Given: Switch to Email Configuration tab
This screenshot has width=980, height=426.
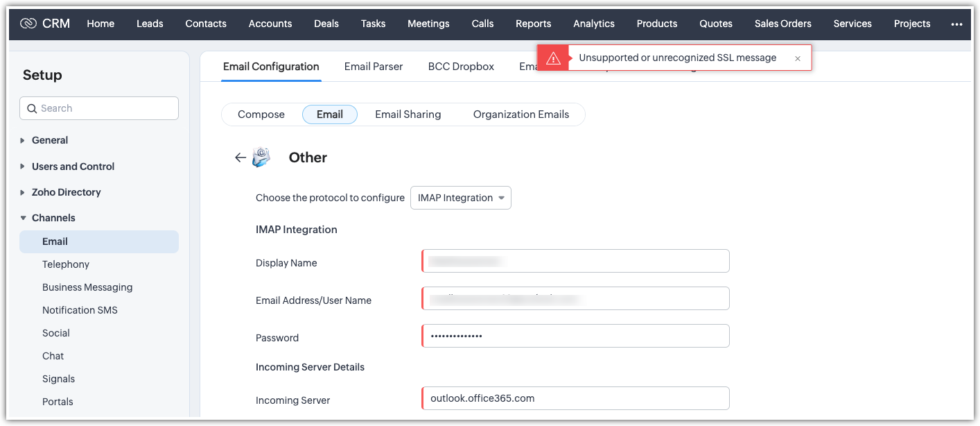Looking at the screenshot, I should [x=271, y=67].
